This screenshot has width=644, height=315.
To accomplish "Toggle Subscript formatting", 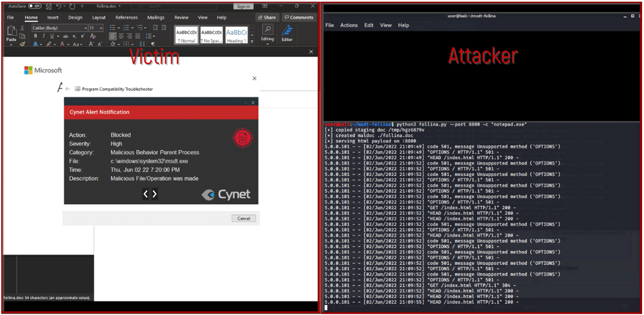I will pos(75,36).
